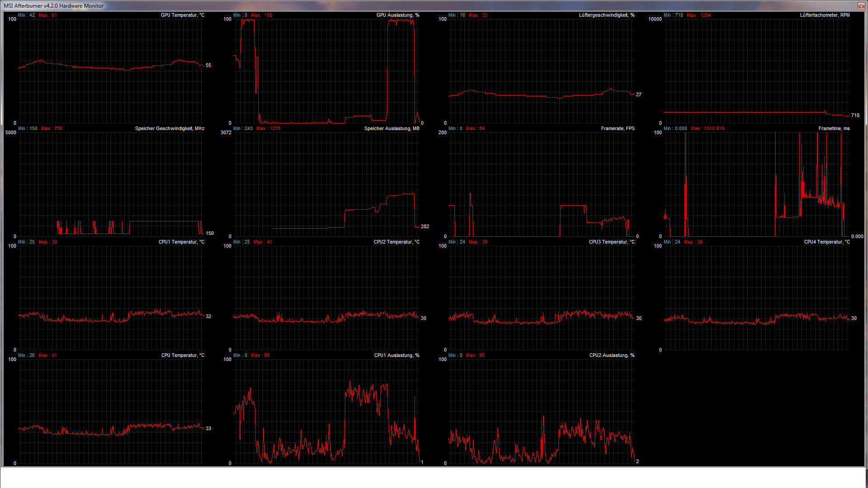868x488 pixels.
Task: Click the Lüftertachometer RPM graph
Action: [756, 71]
